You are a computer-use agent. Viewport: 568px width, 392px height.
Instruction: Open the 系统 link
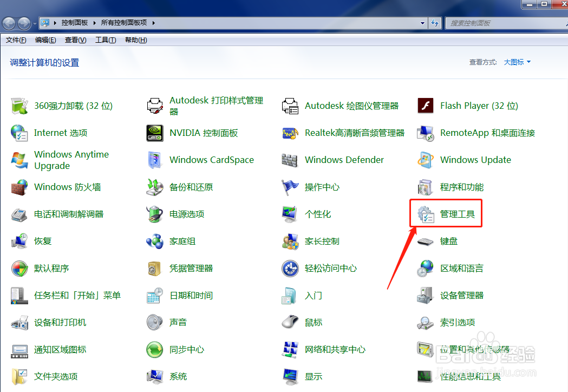coord(178,377)
